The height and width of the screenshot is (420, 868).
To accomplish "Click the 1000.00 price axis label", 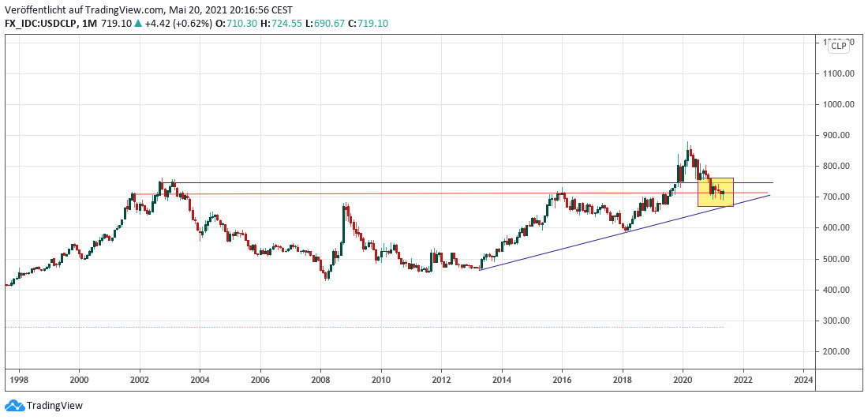I will click(840, 104).
